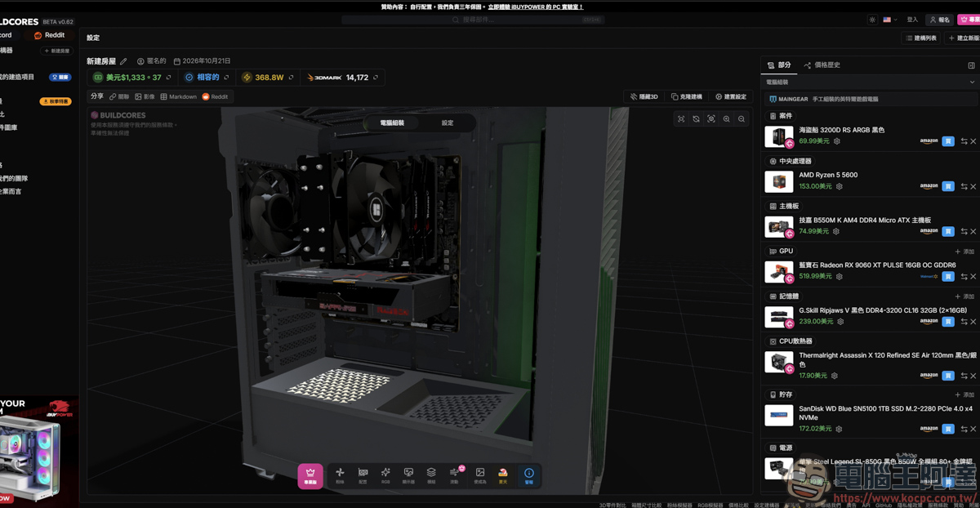The height and width of the screenshot is (508, 980).
Task: Open the 警報 alerts info icon
Action: [528, 475]
